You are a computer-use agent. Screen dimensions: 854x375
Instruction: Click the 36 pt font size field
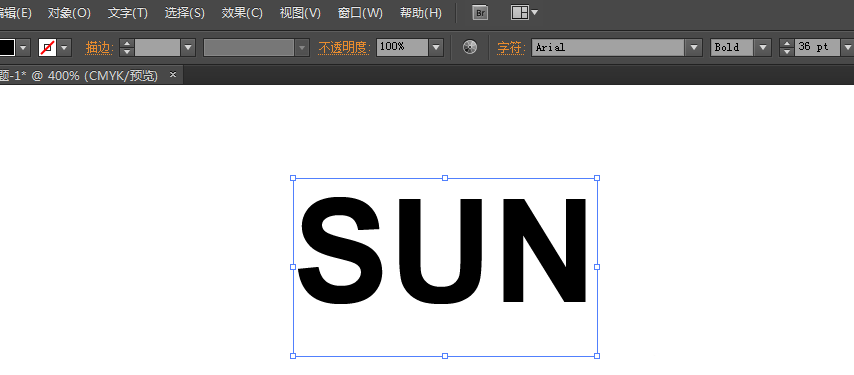point(818,48)
